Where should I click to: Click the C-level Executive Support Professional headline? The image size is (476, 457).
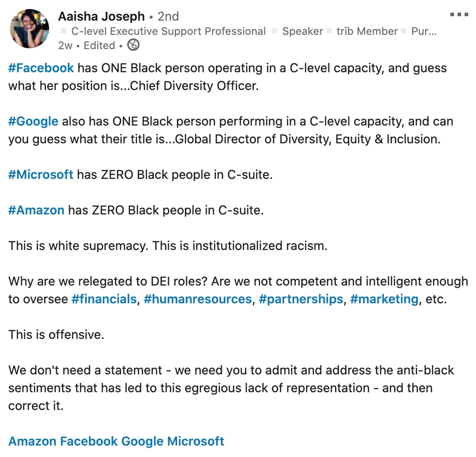[x=168, y=31]
